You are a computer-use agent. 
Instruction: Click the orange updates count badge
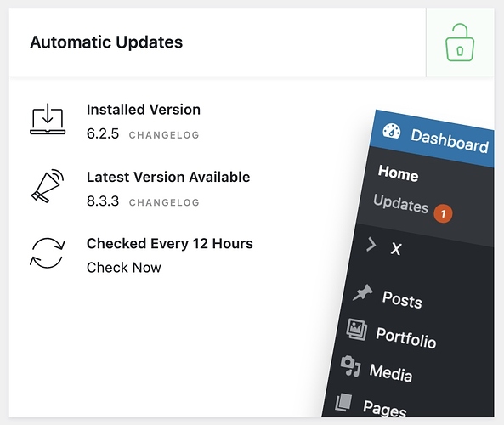[x=443, y=213]
